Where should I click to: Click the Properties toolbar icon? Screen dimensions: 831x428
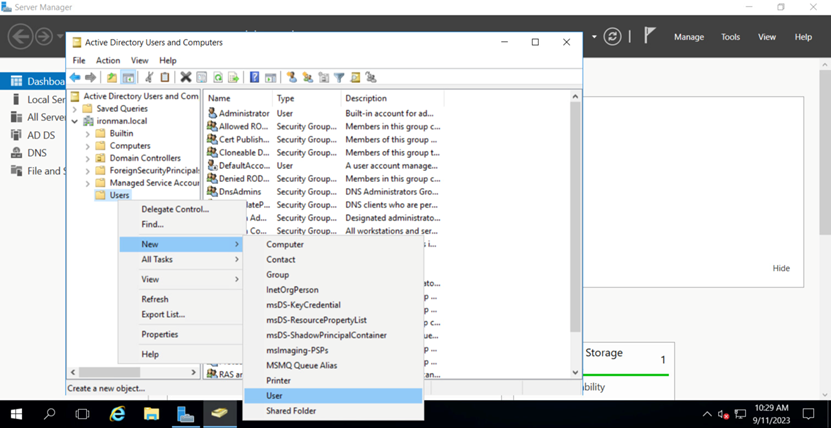(x=201, y=78)
